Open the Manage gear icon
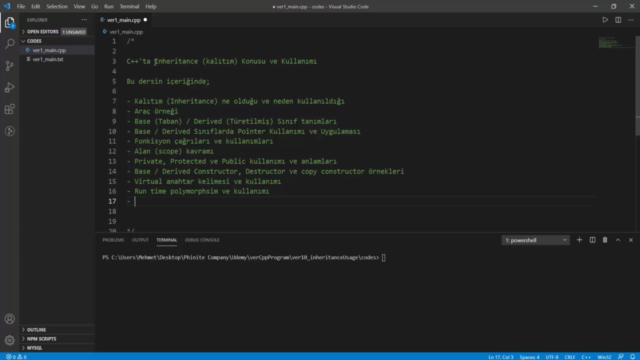This screenshot has height=360, width=640. tap(10, 340)
